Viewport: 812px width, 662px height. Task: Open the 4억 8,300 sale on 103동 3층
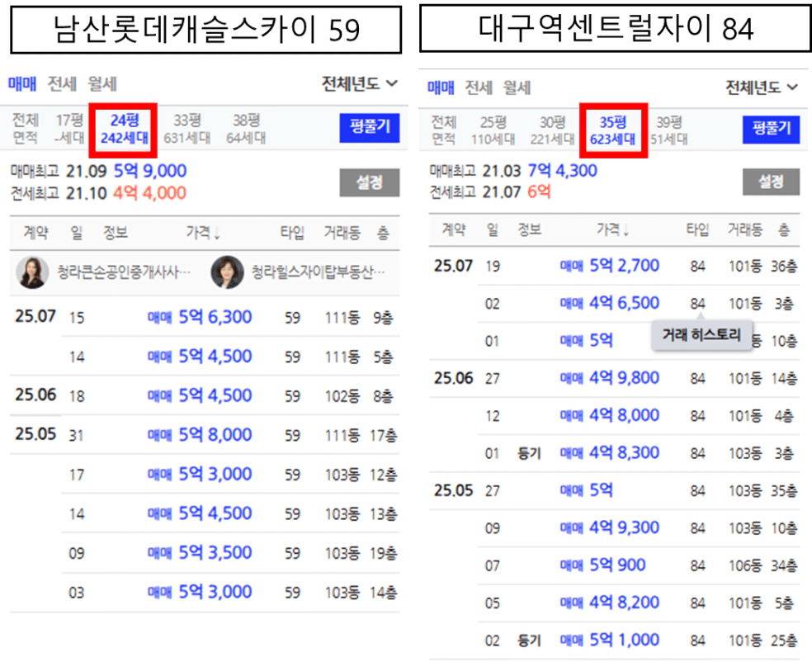pyautogui.click(x=639, y=453)
